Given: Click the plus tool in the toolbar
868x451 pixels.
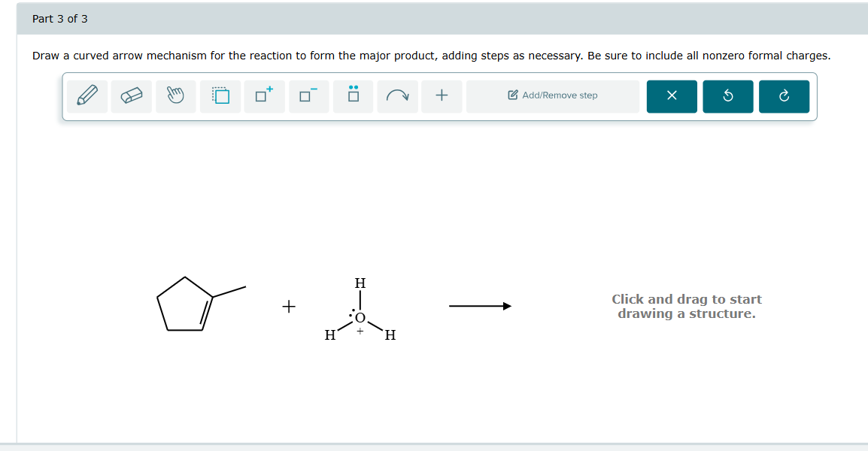Looking at the screenshot, I should click(442, 95).
